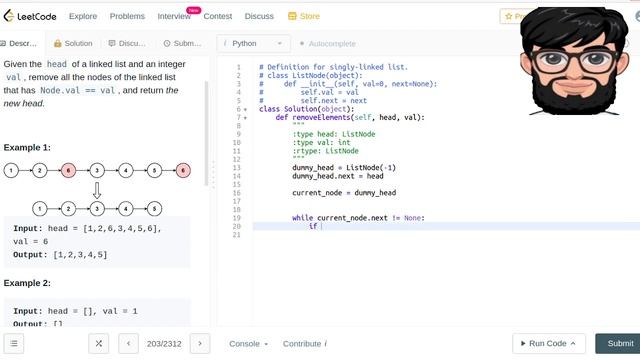Click the Example 2 heading

tap(27, 283)
